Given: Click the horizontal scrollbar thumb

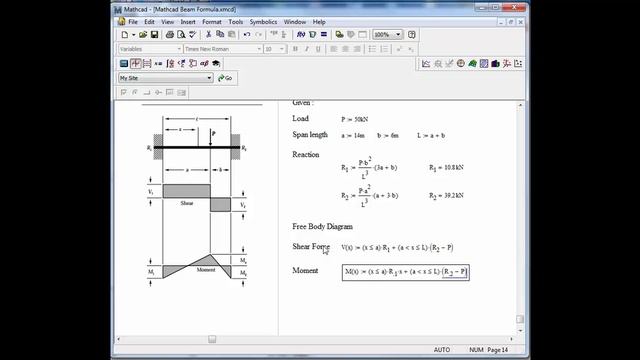Looking at the screenshot, I should (212, 339).
